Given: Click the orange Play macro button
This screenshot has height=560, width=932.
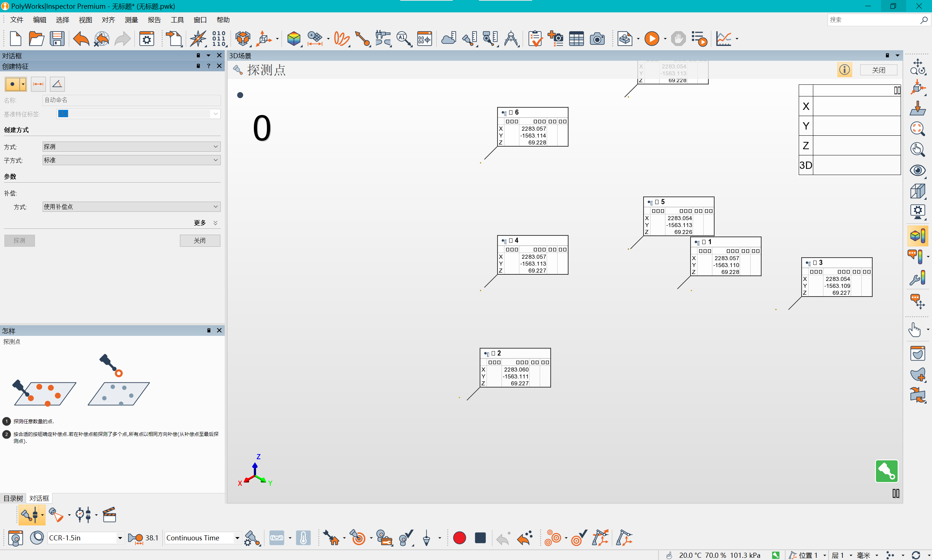Looking at the screenshot, I should tap(652, 39).
